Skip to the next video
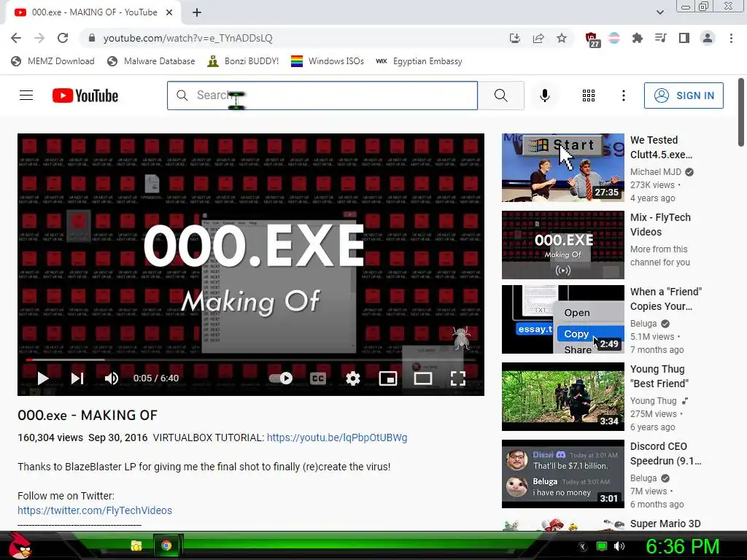This screenshot has height=560, width=747. (x=77, y=378)
